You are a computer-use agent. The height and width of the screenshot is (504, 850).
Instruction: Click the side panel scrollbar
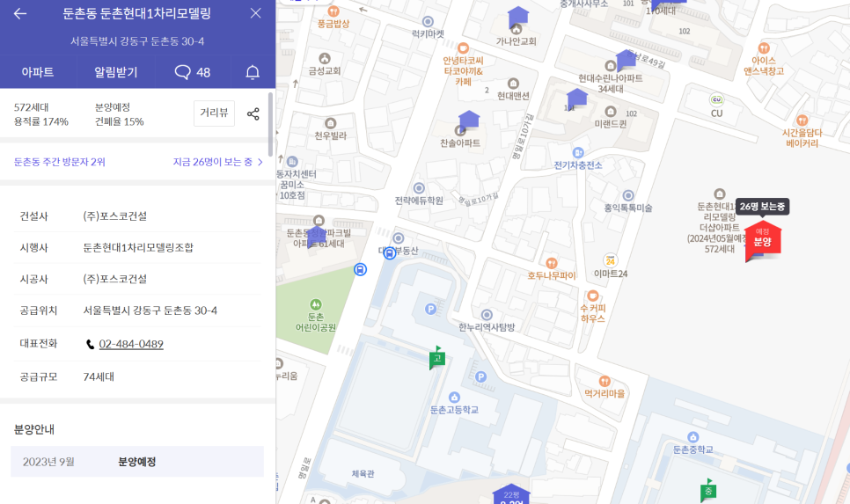[x=271, y=125]
